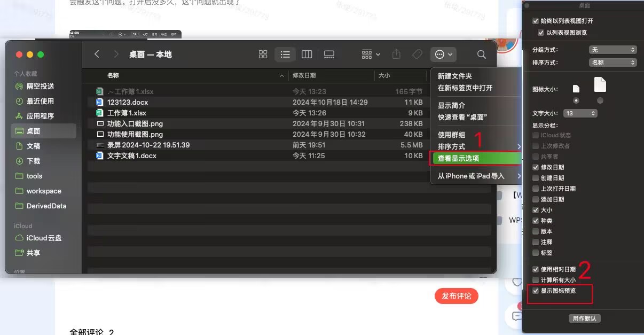The image size is (644, 335).
Task: Switch Finder to list view
Action: point(285,54)
